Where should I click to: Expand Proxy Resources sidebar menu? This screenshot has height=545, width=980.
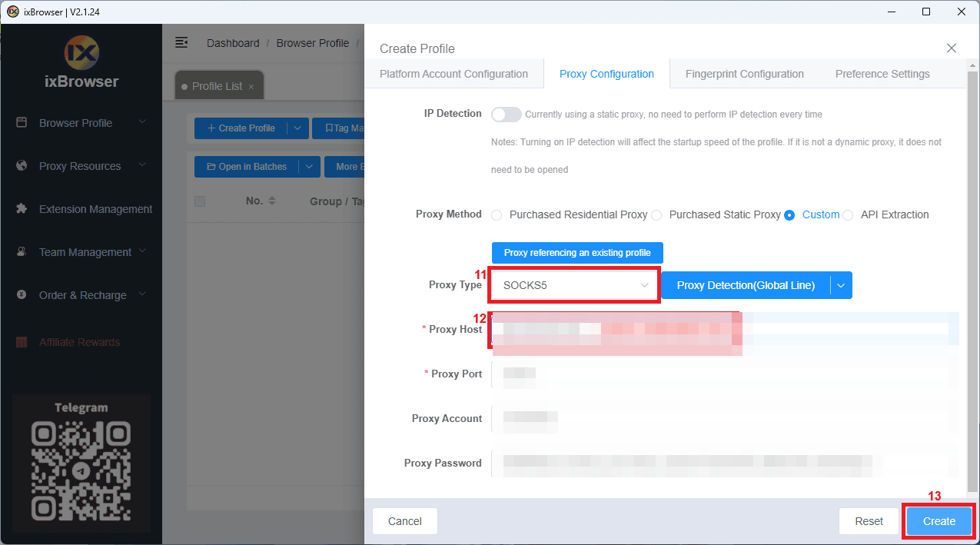142,164
